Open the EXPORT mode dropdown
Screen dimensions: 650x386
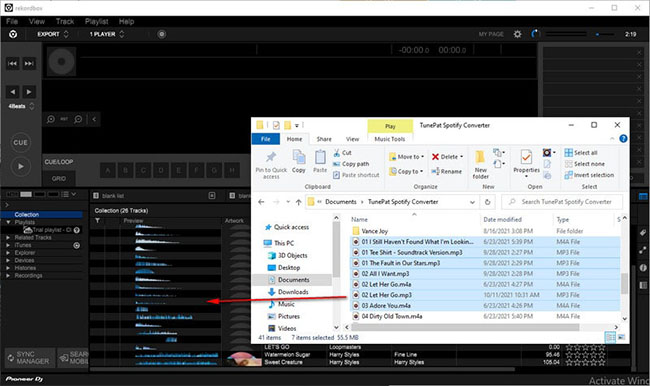(x=53, y=34)
